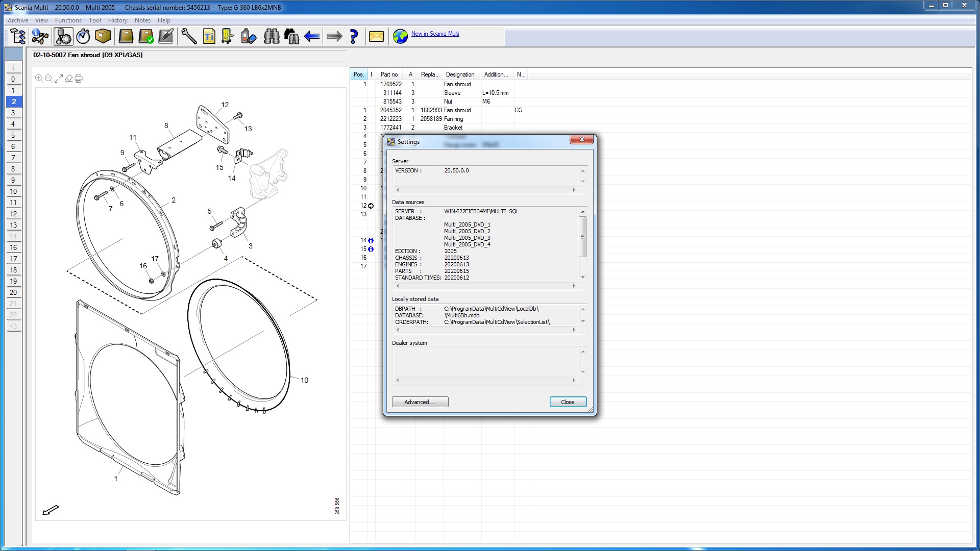Select group 5 in the left sidebar
The height and width of the screenshot is (551, 980).
(x=13, y=135)
